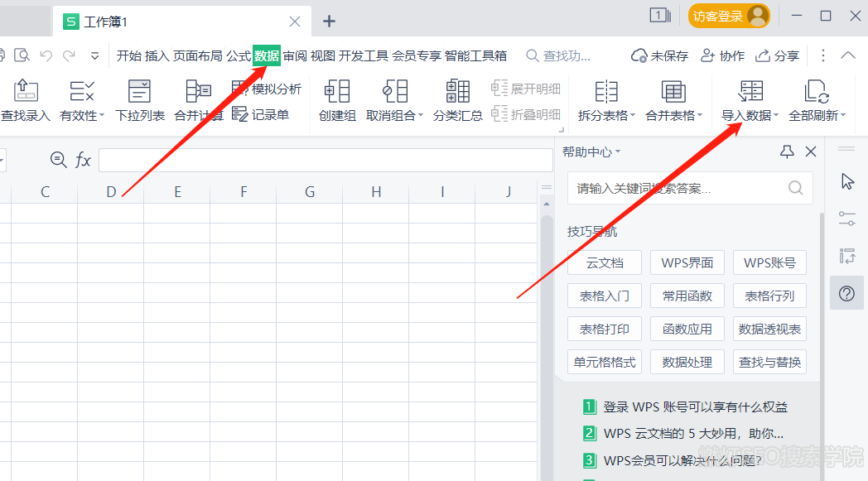Open the 智能工具箱 tab
Screen dimensions: 868x481
tap(475, 56)
